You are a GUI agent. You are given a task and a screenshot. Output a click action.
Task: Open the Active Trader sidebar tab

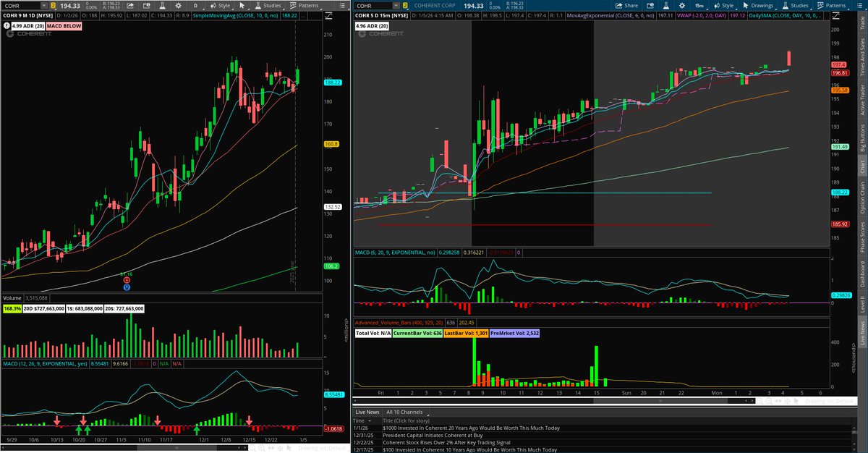point(861,100)
